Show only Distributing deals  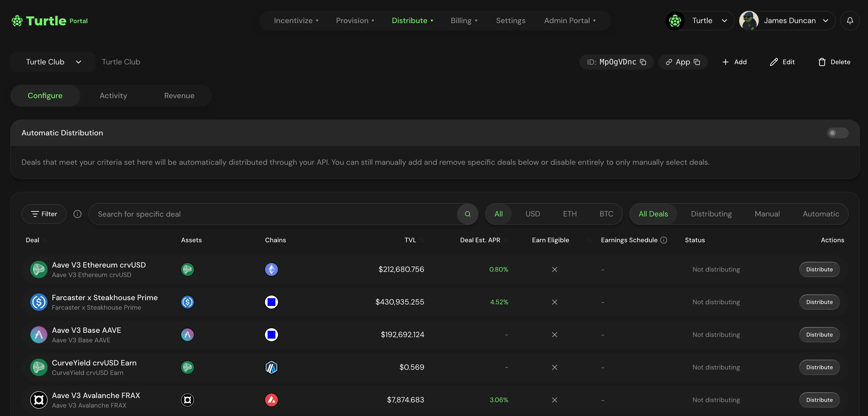pyautogui.click(x=711, y=214)
